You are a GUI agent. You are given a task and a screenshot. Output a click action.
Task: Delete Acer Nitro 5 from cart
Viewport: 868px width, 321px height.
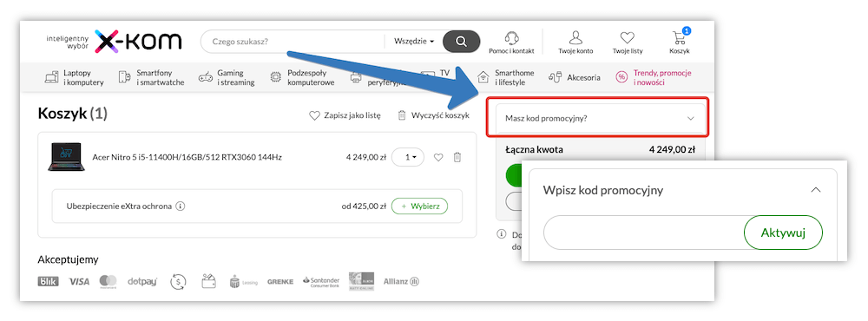457,157
